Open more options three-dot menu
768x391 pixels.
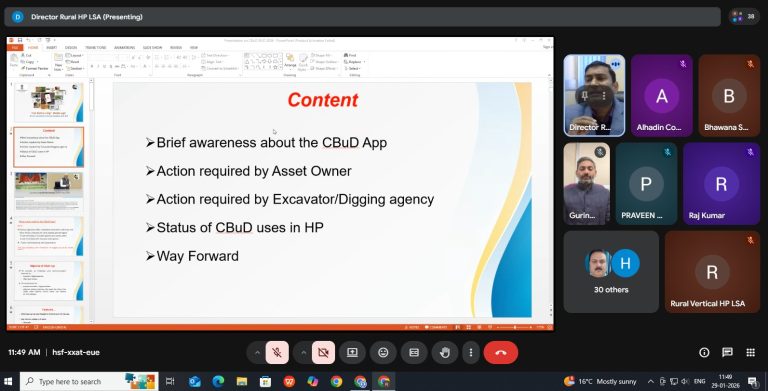pyautogui.click(x=471, y=352)
